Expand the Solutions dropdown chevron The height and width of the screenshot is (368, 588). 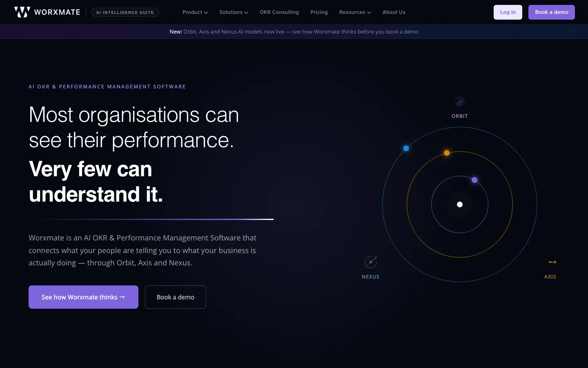(246, 13)
